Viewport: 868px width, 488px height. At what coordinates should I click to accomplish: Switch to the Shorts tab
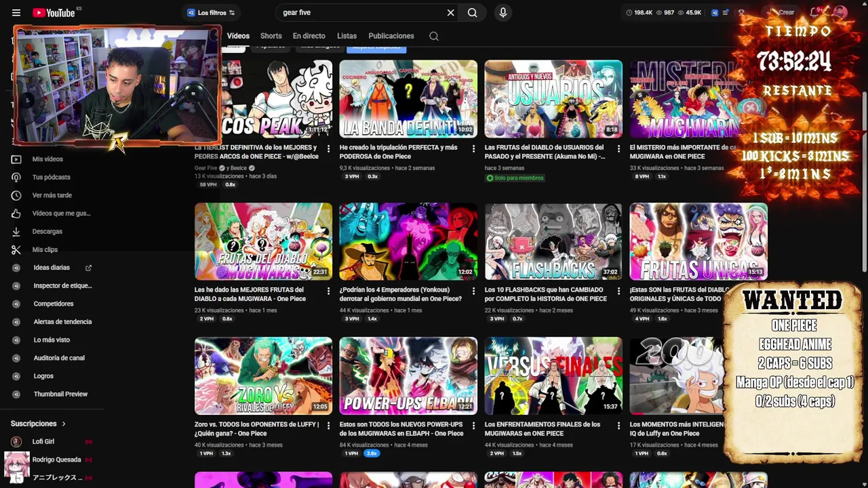tap(271, 36)
